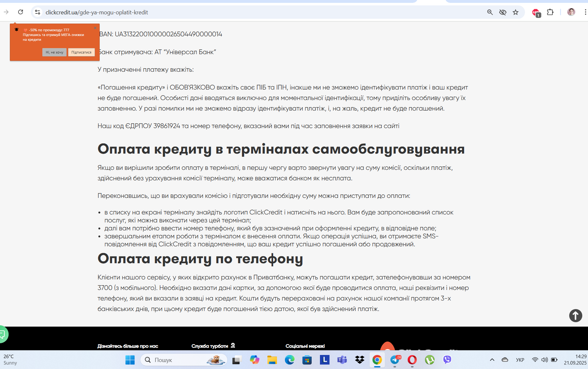Open Telegram from the taskbar
The image size is (588, 369).
(395, 360)
